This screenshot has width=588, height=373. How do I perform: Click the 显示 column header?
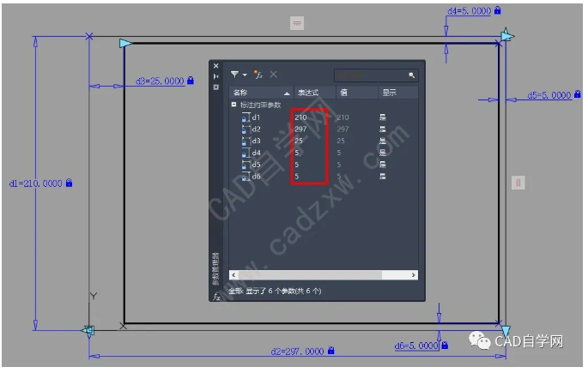(x=398, y=93)
